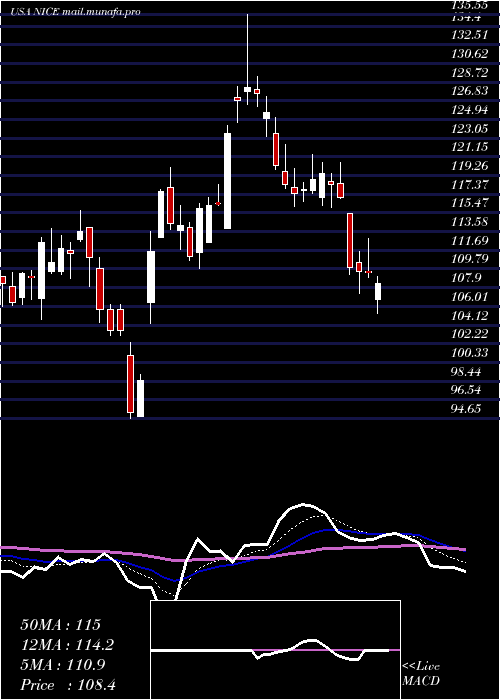This screenshot has width=500, height=700.
Task: Click the 109.79 price axis label
Action: coord(470,259)
